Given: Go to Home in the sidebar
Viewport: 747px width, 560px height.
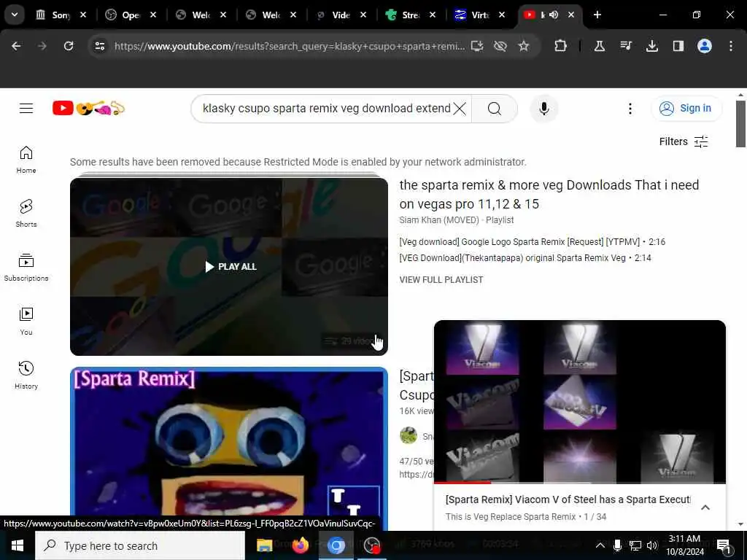Looking at the screenshot, I should (26, 160).
